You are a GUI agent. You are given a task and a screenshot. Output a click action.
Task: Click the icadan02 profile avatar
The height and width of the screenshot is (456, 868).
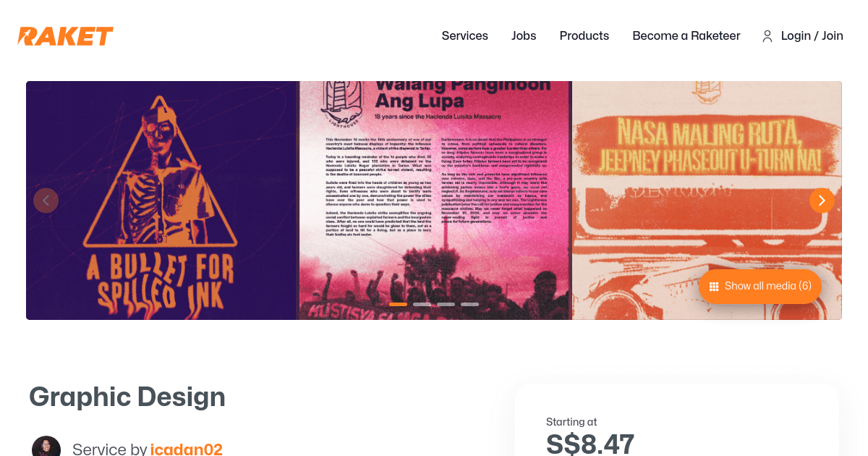click(x=46, y=447)
